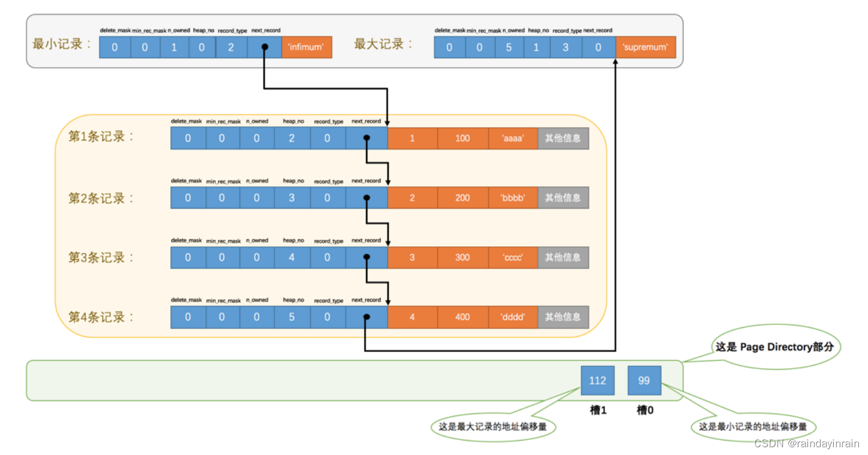The height and width of the screenshot is (455, 868).
Task: Select heap_no value 1 in the supremum record
Action: [x=537, y=47]
